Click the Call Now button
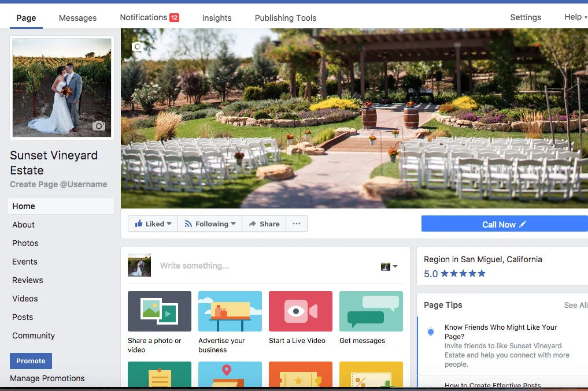 point(504,224)
